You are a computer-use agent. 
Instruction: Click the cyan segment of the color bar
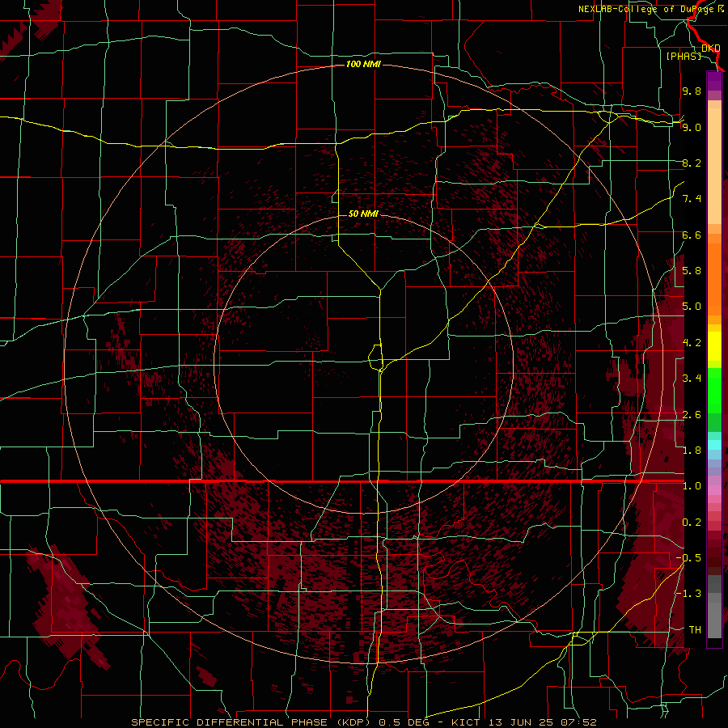pyautogui.click(x=714, y=445)
